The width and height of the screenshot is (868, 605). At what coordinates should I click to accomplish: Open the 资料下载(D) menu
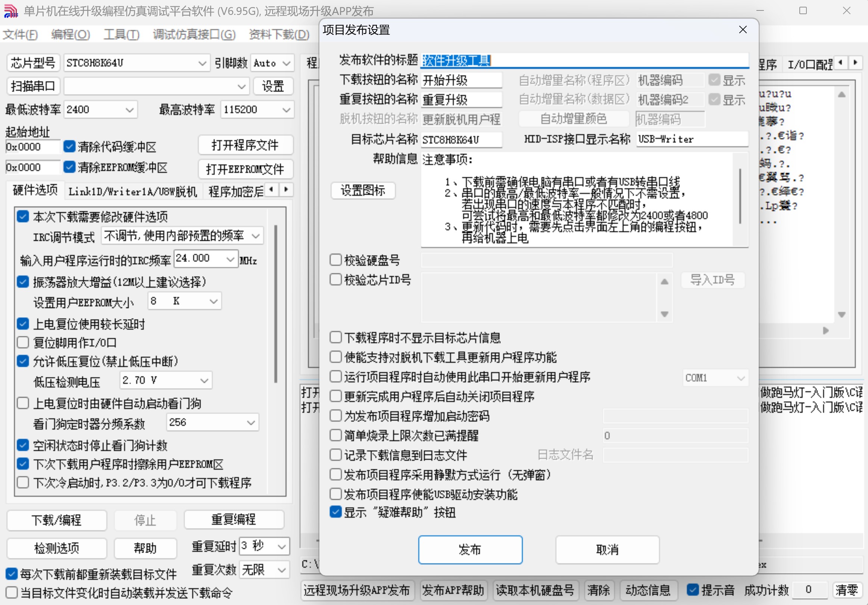pos(280,34)
